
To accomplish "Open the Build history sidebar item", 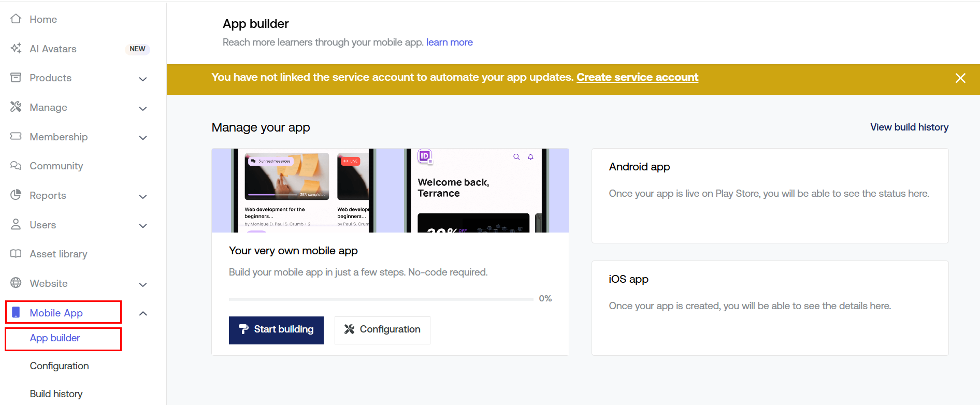I will pos(56,394).
